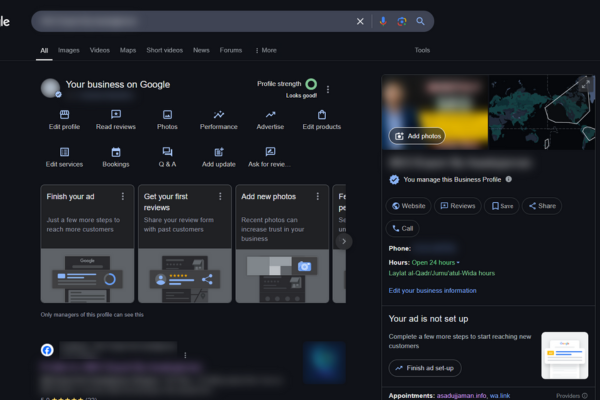This screenshot has height=400, width=600.
Task: Switch to Short videos tab
Action: [x=165, y=50]
